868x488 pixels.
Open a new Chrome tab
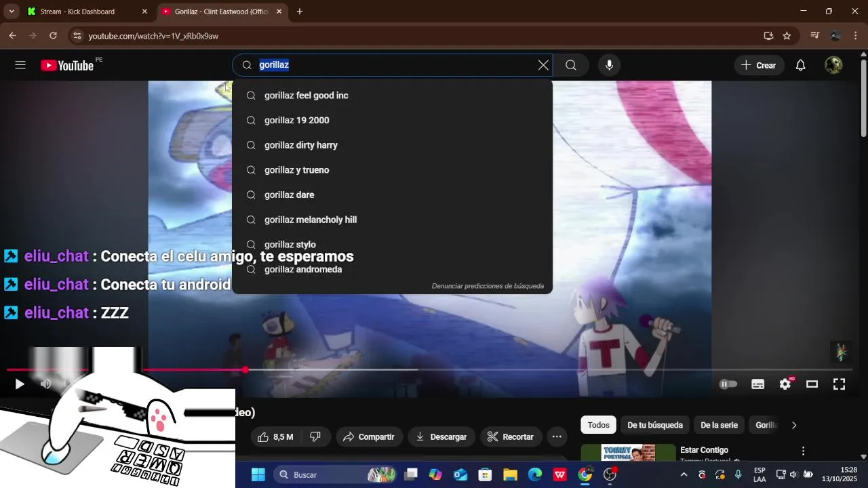pyautogui.click(x=300, y=12)
